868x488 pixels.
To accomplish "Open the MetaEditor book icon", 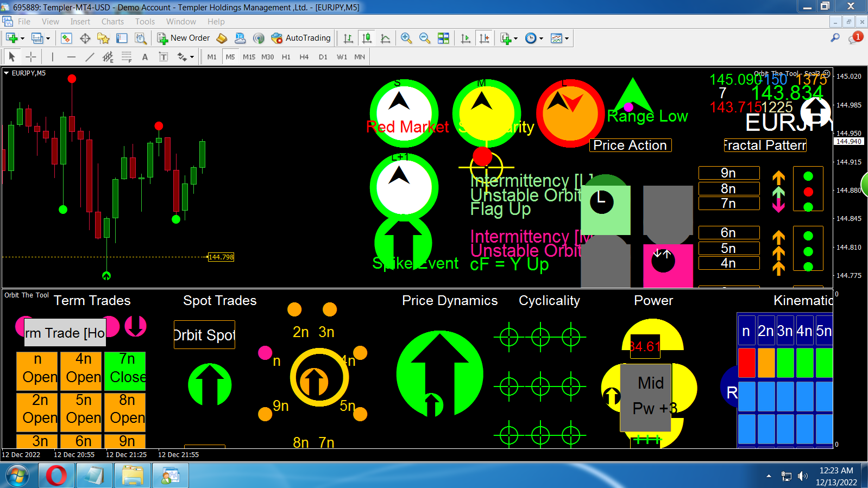I will tap(222, 38).
